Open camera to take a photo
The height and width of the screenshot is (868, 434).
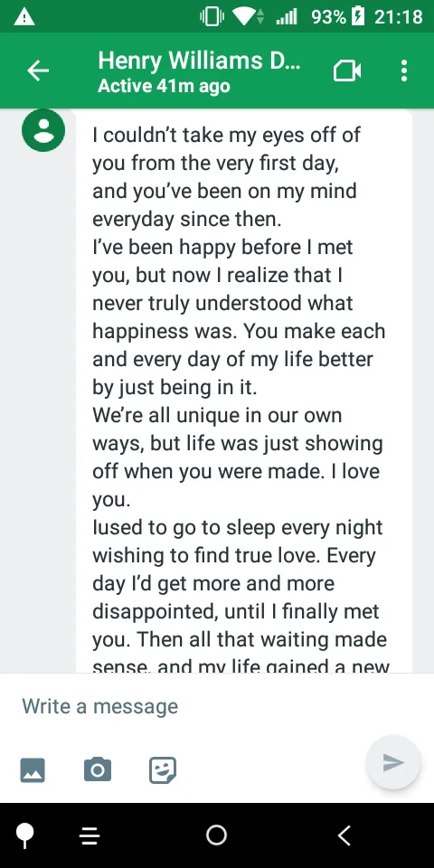click(x=98, y=769)
